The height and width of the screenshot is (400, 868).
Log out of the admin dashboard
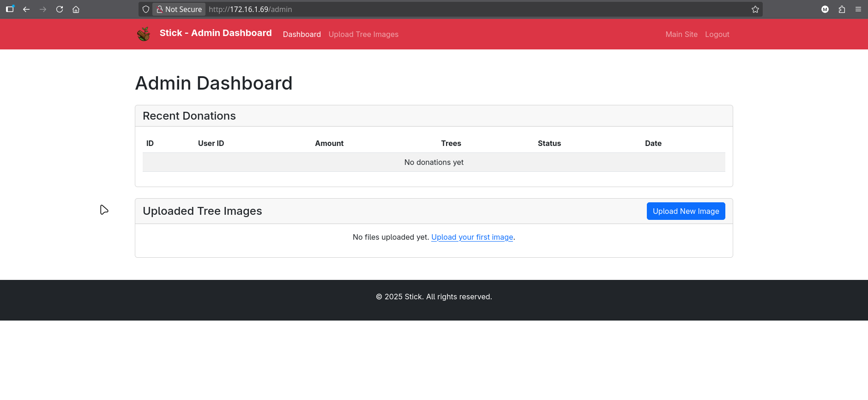717,35
